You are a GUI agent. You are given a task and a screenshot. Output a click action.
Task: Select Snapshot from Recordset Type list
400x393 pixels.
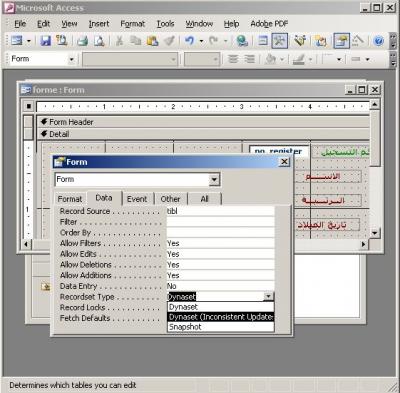[x=220, y=327]
